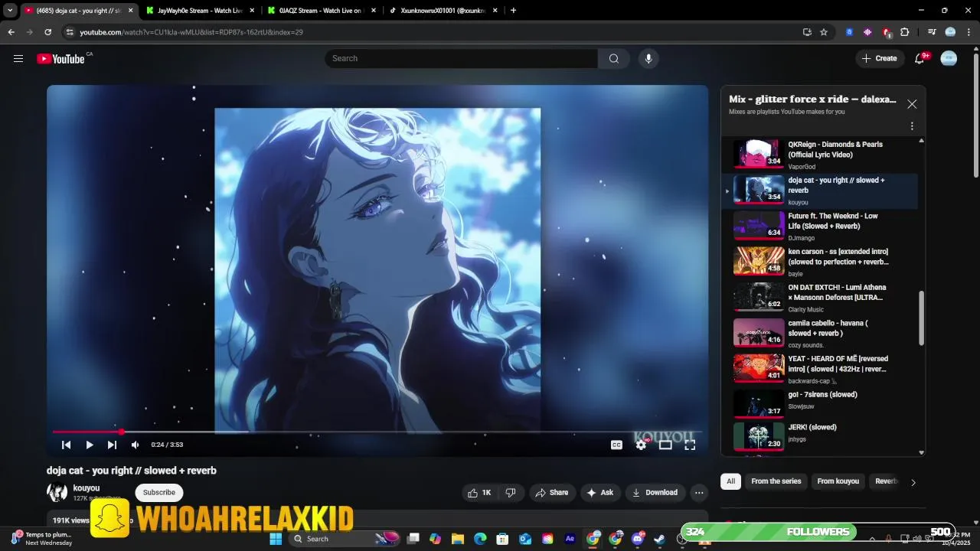Show more filter chips with the arrow
This screenshot has width=980, height=551.
pyautogui.click(x=913, y=482)
